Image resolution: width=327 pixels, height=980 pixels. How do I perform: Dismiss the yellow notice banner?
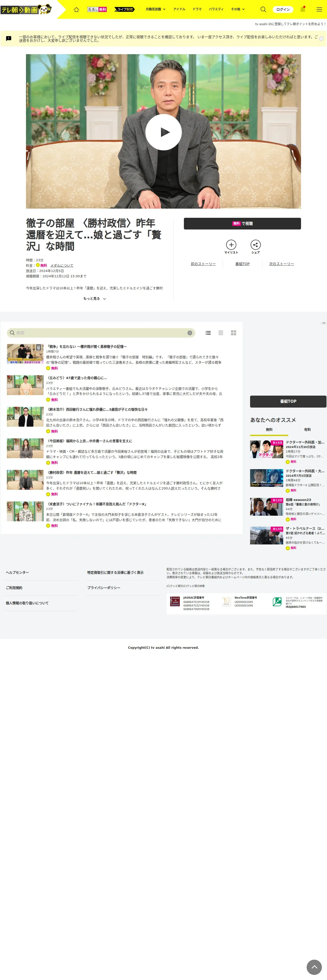[x=321, y=38]
